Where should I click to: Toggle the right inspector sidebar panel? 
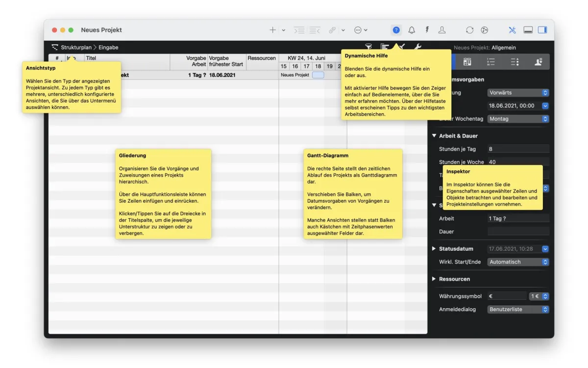542,30
